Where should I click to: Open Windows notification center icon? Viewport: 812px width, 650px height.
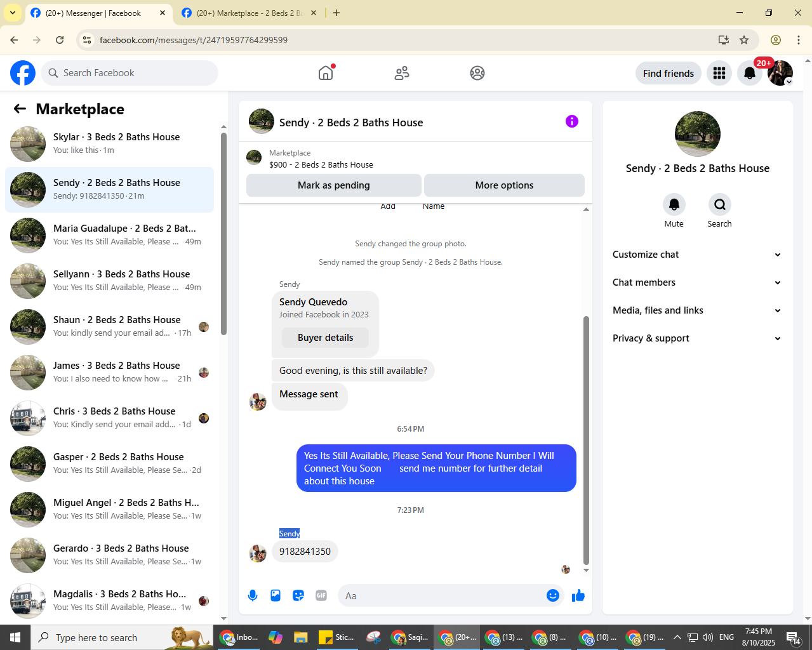click(794, 637)
